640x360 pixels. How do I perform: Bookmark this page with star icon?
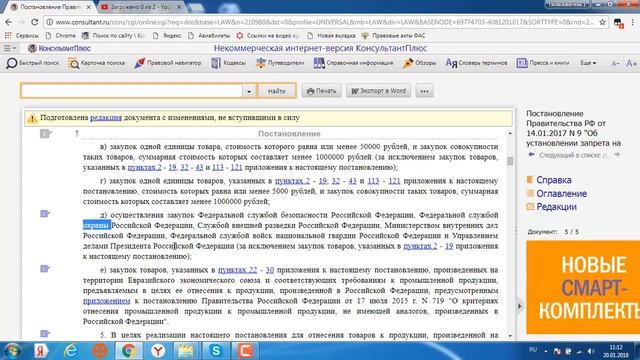[602, 22]
